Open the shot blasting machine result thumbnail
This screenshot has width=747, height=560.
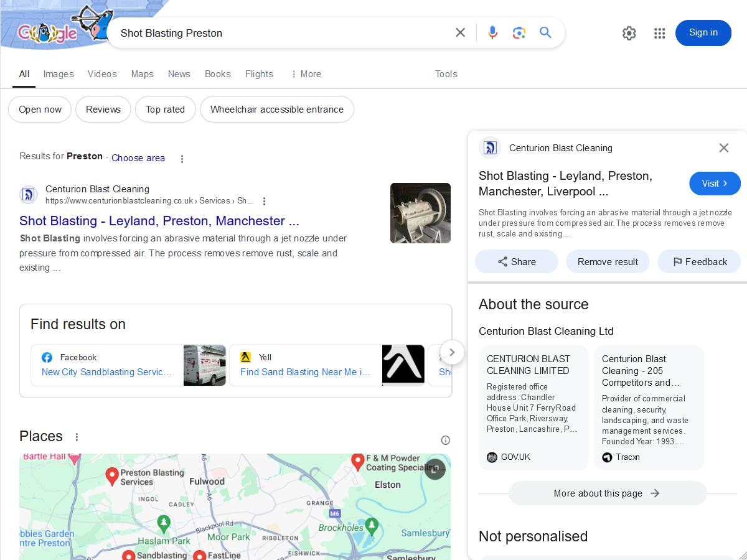click(x=420, y=213)
